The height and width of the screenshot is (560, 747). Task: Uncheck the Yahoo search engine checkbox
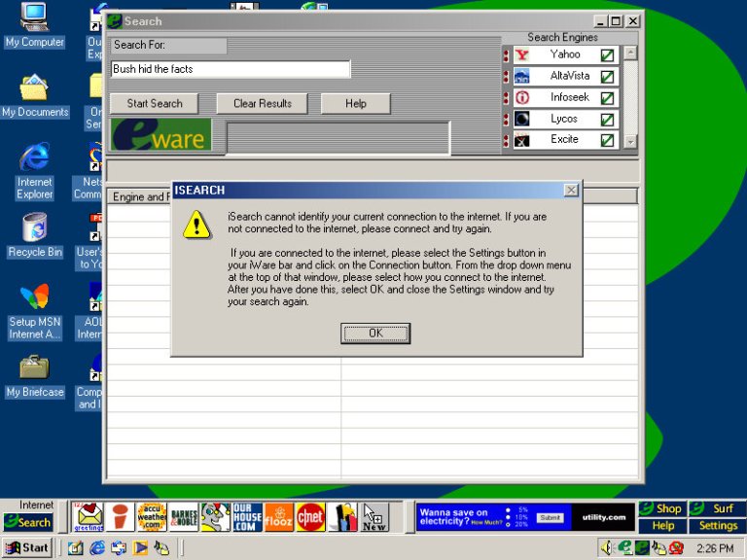tap(607, 55)
